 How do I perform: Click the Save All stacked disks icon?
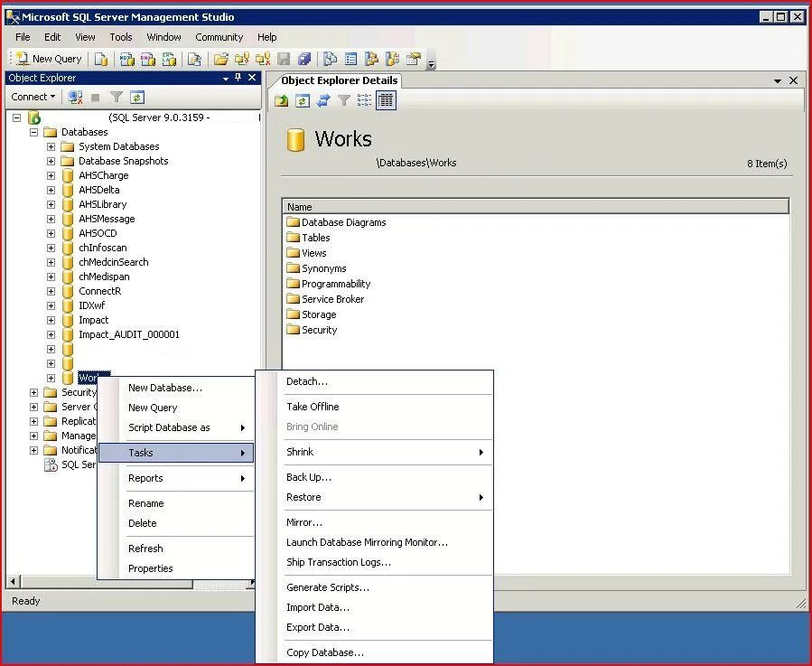click(x=304, y=59)
